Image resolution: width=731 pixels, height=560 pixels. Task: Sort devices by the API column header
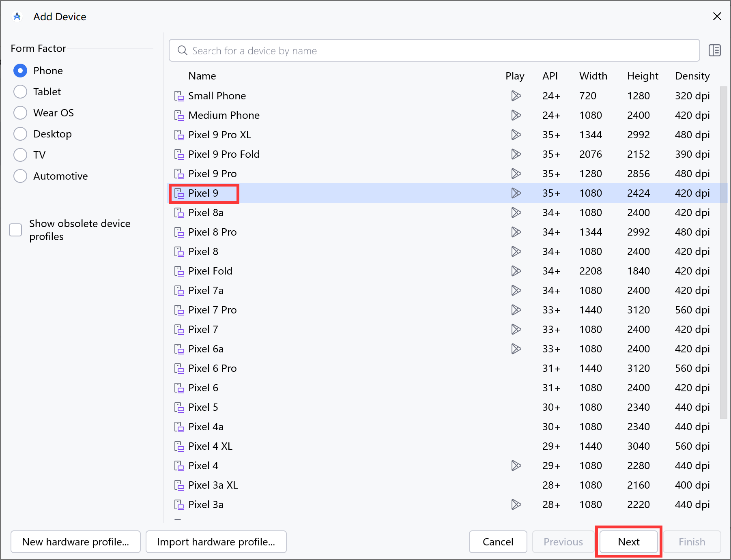tap(550, 76)
